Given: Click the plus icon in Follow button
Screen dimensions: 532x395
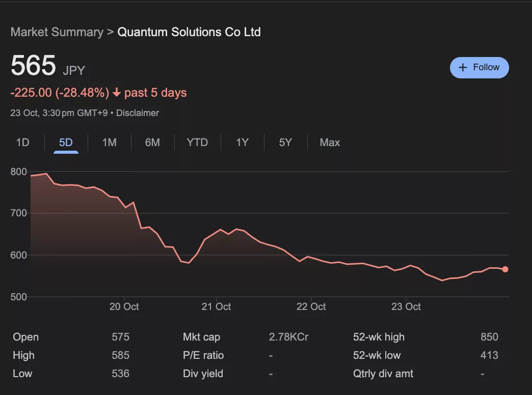Looking at the screenshot, I should (463, 67).
